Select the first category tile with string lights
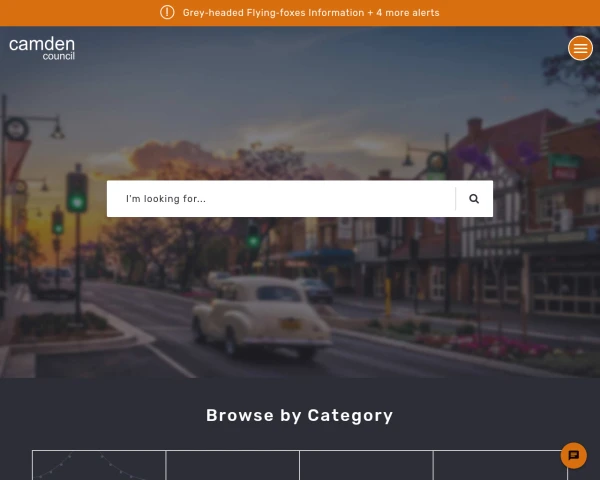 click(x=99, y=465)
